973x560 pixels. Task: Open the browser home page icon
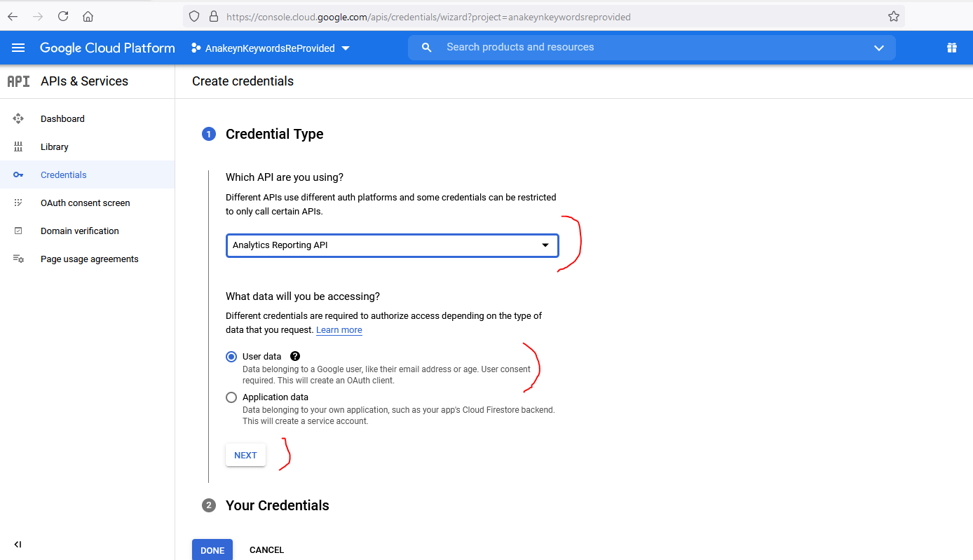88,16
